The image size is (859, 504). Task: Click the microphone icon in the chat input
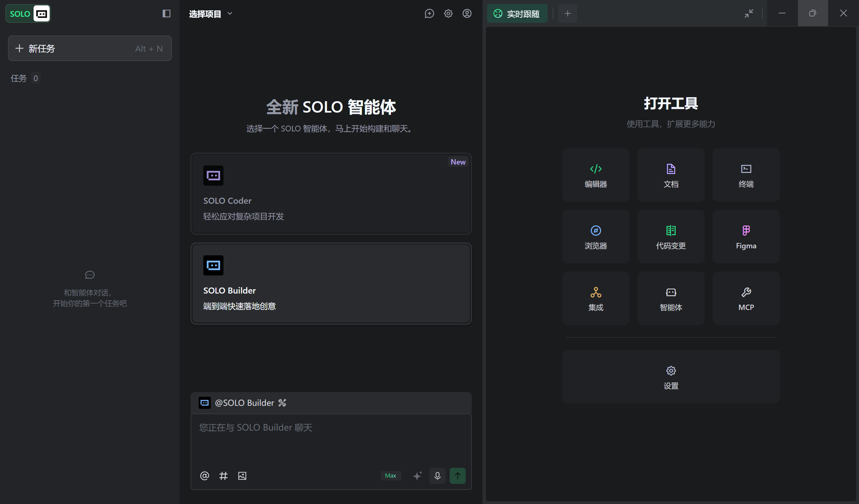point(437,476)
